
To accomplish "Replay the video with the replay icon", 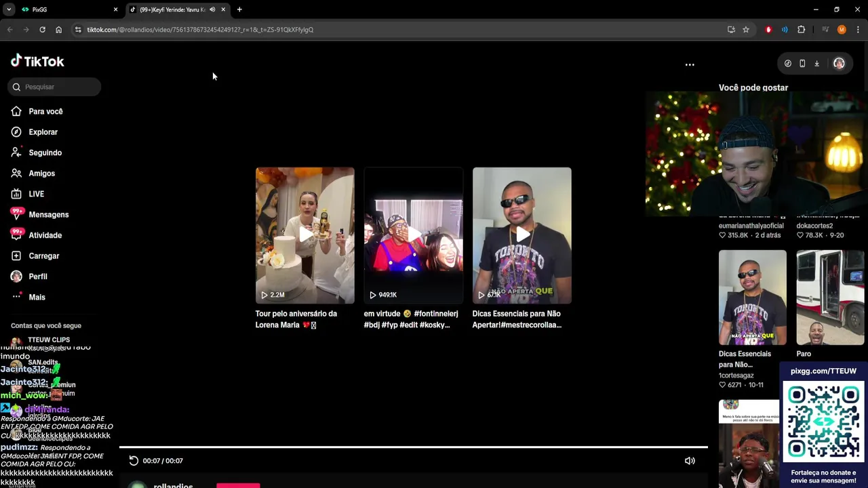I will (134, 461).
